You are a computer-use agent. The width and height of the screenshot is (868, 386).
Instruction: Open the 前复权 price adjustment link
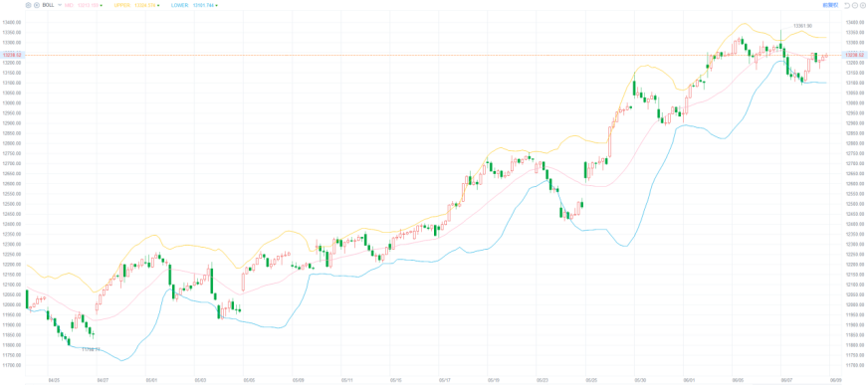(830, 5)
